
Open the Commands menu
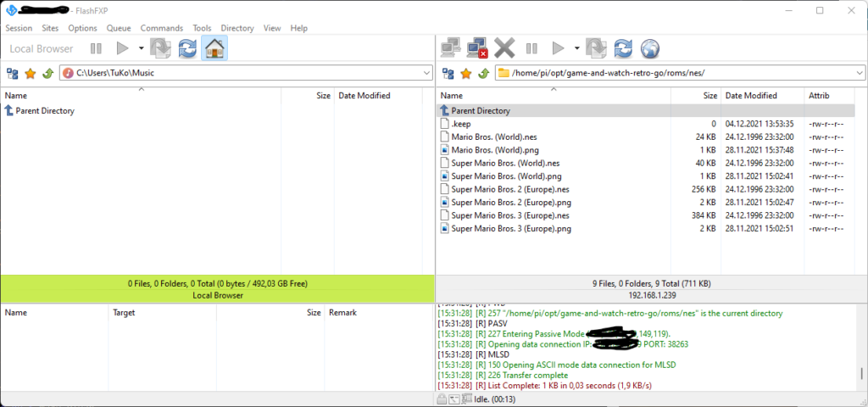[162, 28]
